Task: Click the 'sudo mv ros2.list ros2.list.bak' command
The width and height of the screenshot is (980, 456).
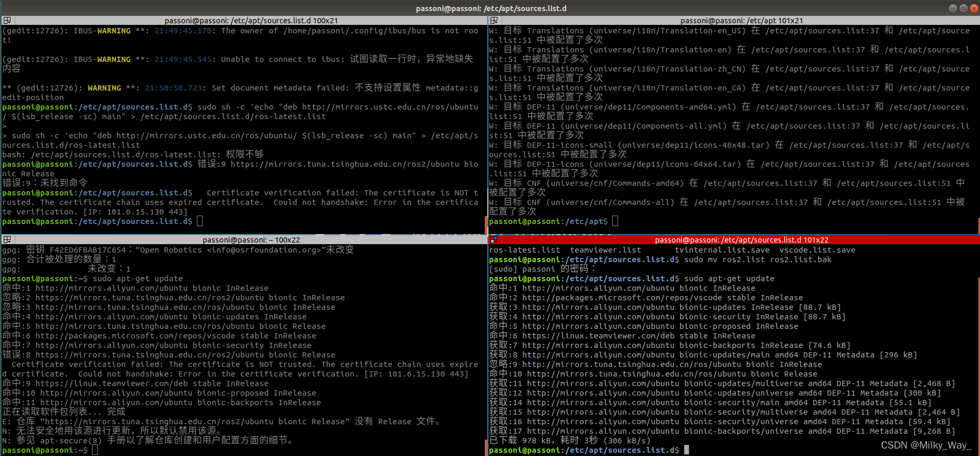Action: click(758, 260)
